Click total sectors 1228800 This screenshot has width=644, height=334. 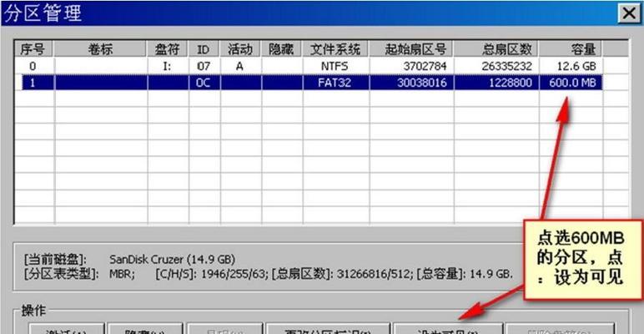tap(509, 83)
